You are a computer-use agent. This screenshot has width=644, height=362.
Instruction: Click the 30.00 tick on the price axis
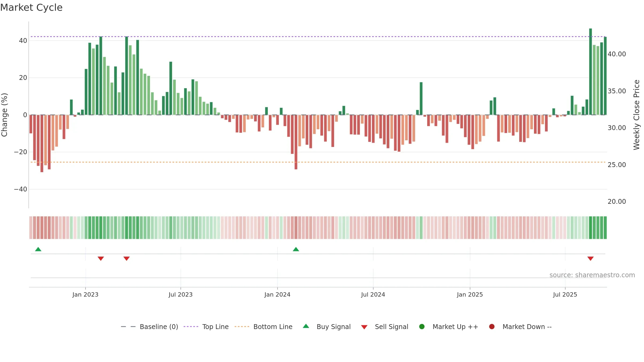coord(617,128)
